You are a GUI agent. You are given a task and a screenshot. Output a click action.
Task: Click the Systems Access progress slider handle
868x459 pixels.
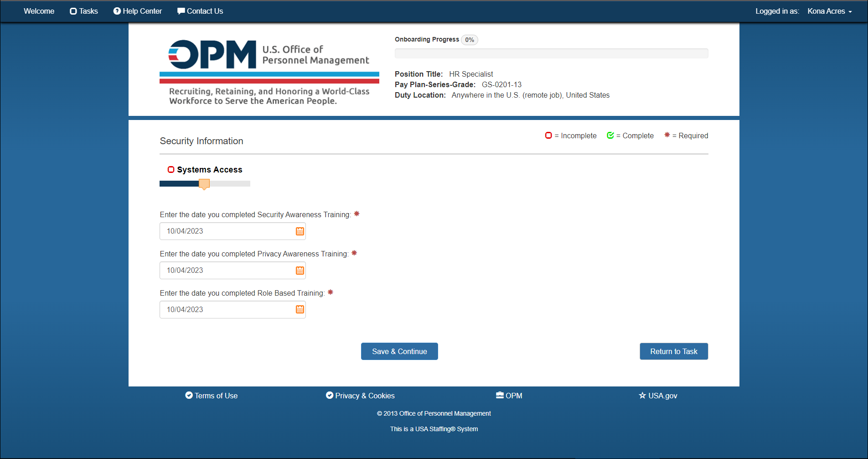(x=204, y=184)
